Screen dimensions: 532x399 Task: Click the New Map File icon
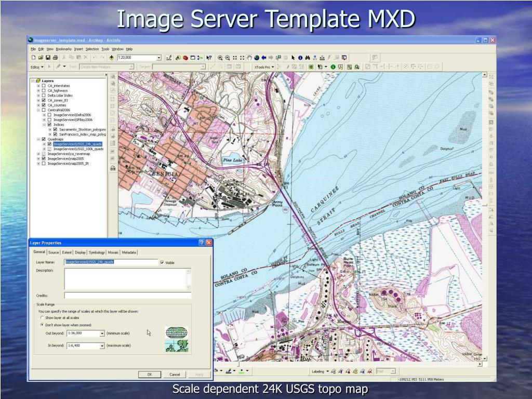(x=33, y=58)
